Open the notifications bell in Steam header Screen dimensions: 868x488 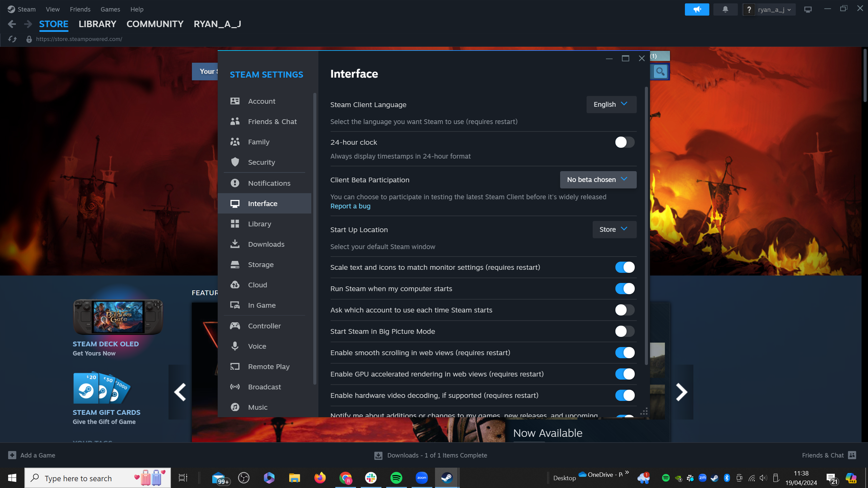725,9
